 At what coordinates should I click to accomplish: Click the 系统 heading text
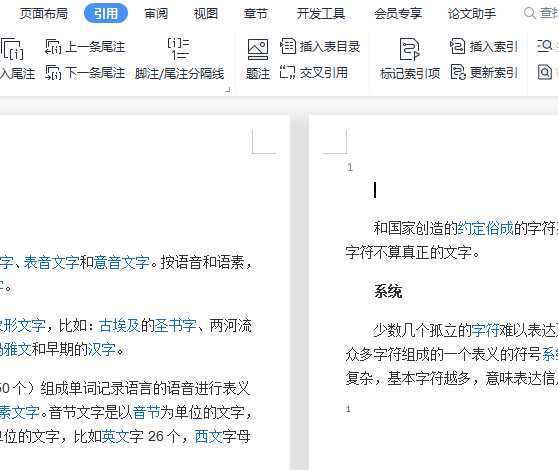(388, 291)
